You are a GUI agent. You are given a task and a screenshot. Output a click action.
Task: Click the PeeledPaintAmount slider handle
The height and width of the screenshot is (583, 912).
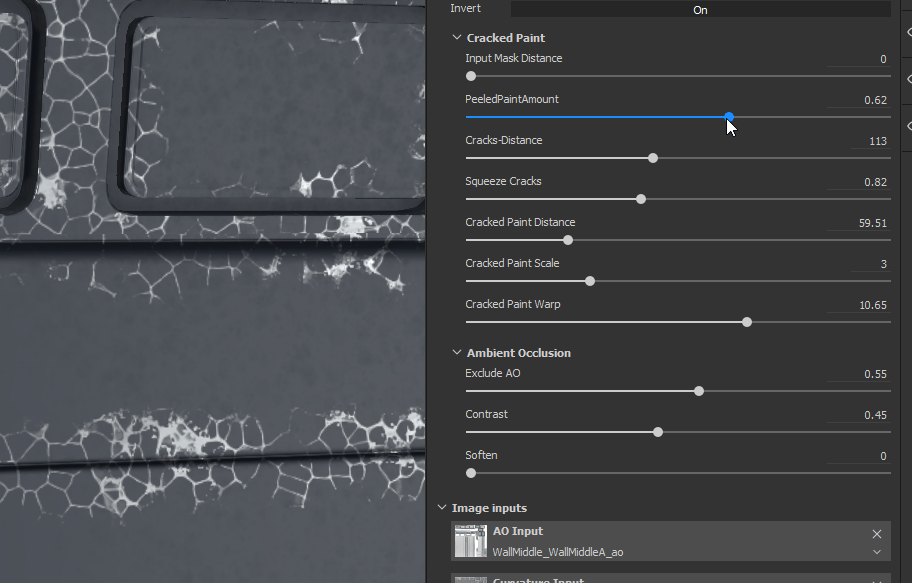coord(729,117)
